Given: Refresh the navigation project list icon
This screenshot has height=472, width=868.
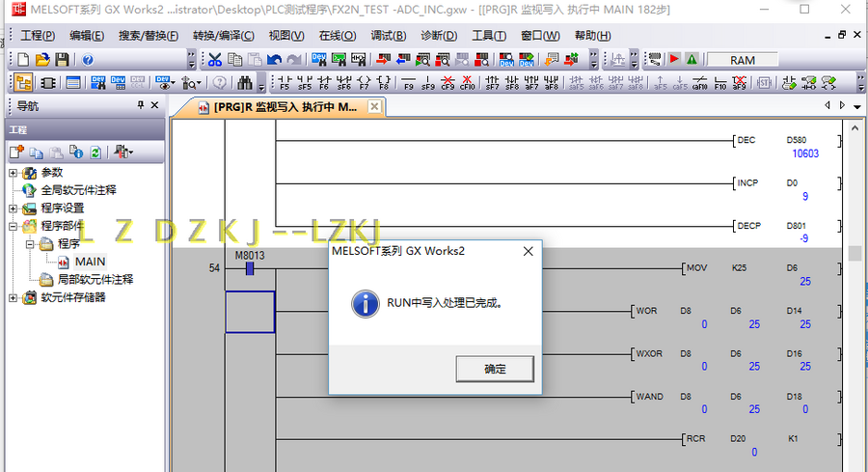Looking at the screenshot, I should point(95,152).
